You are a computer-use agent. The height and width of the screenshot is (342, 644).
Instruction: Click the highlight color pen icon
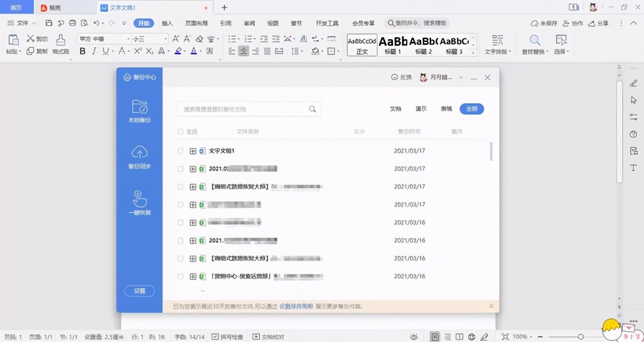[178, 51]
